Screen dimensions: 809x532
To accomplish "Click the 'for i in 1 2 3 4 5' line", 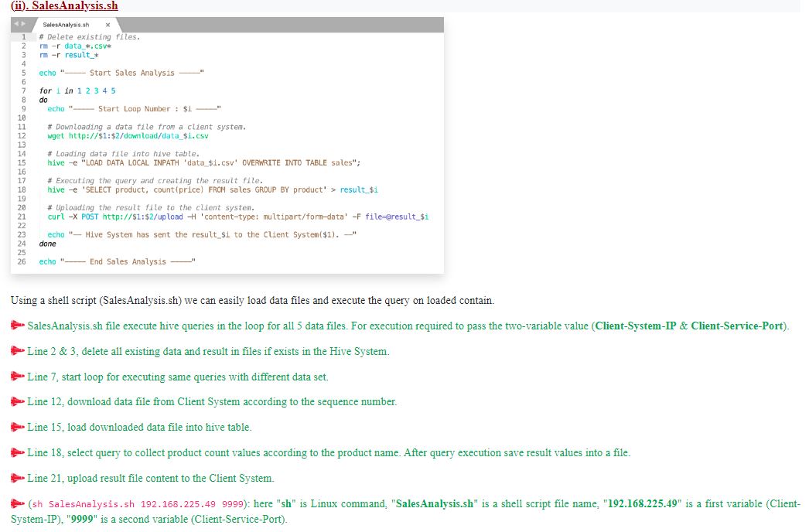I will (77, 91).
